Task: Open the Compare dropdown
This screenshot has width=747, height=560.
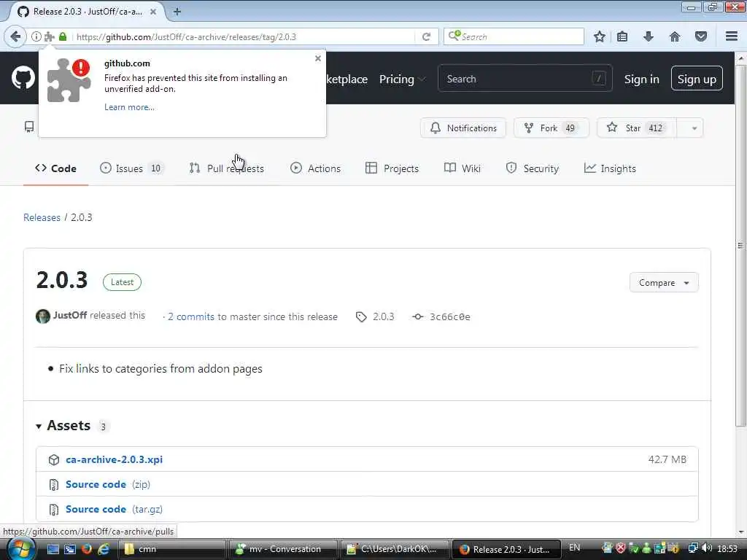Action: point(664,282)
